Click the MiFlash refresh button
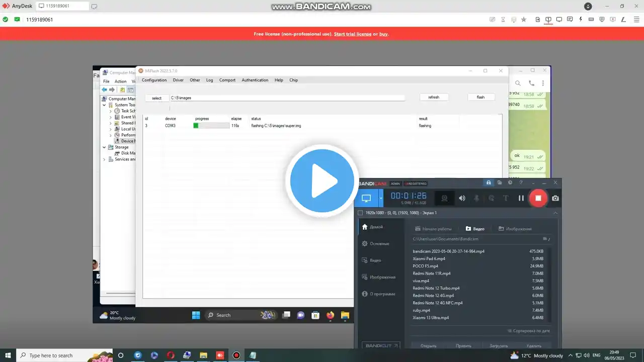644x362 pixels. tap(434, 97)
